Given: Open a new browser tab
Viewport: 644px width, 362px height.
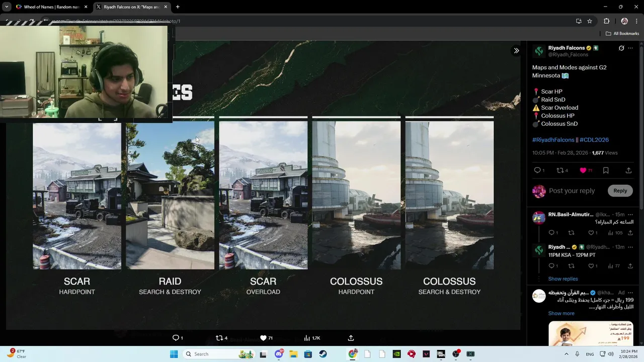Looking at the screenshot, I should point(178,7).
